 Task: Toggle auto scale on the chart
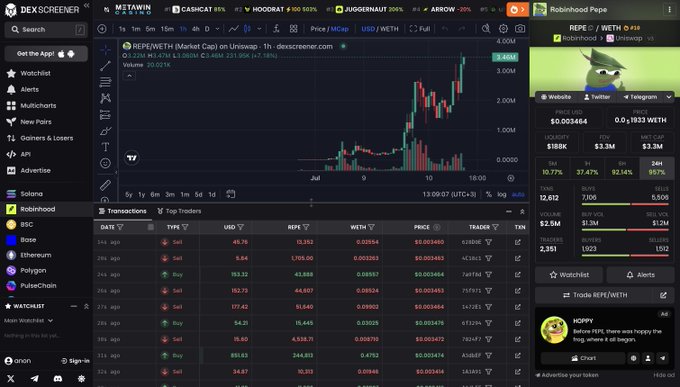click(518, 194)
